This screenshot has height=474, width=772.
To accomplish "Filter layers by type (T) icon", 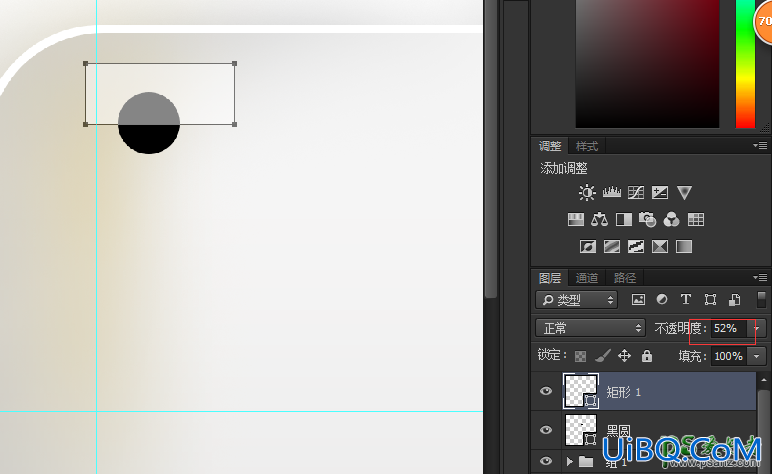I will (x=685, y=299).
